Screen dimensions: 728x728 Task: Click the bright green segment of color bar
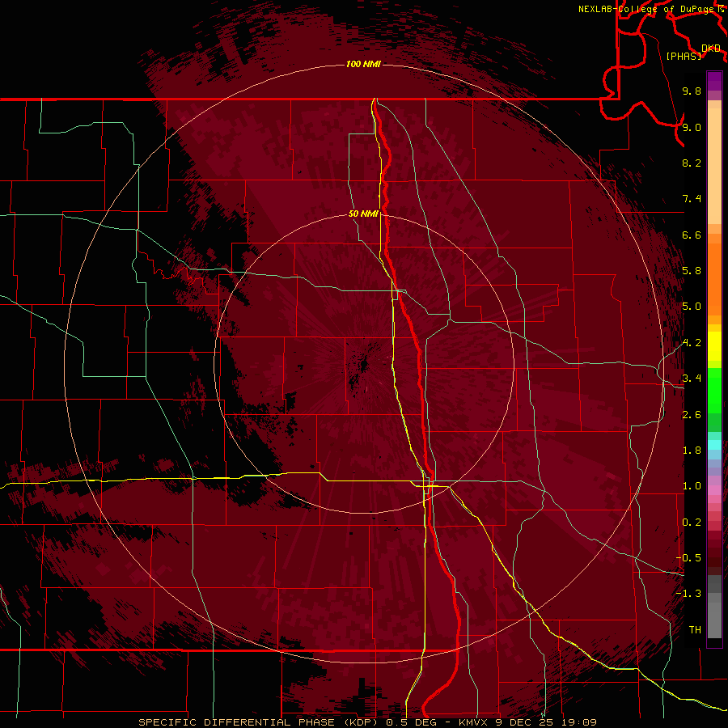[x=714, y=390]
